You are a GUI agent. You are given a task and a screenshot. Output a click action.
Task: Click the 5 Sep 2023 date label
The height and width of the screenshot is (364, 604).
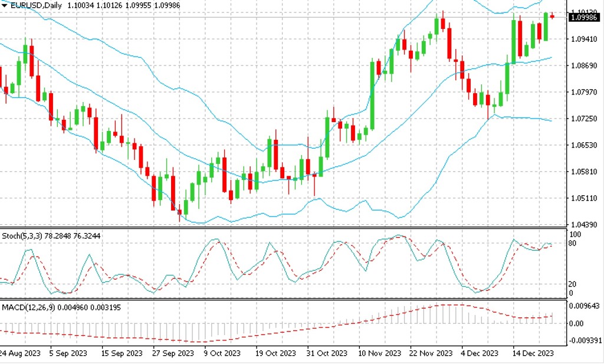68,353
